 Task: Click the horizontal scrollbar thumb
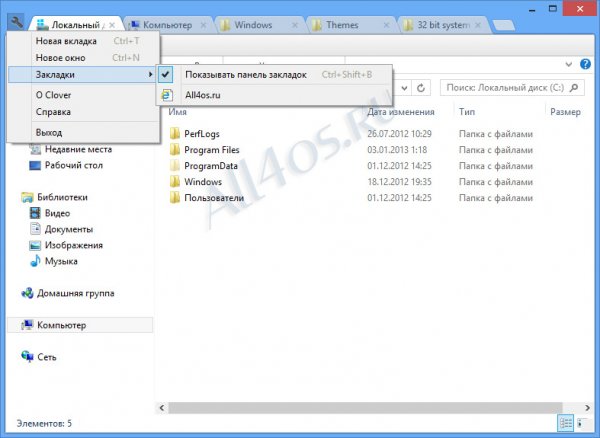click(x=365, y=408)
